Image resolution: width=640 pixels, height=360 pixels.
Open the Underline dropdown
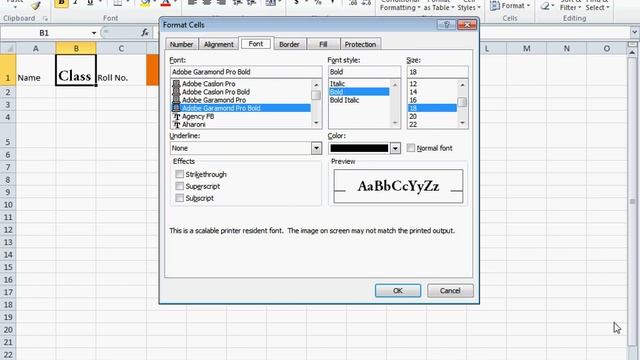(x=316, y=148)
